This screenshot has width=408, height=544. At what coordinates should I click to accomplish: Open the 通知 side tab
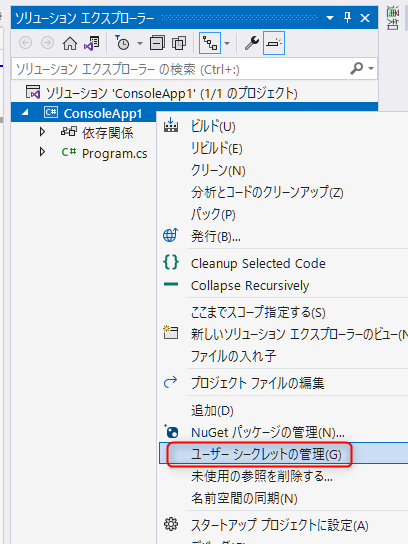(392, 18)
